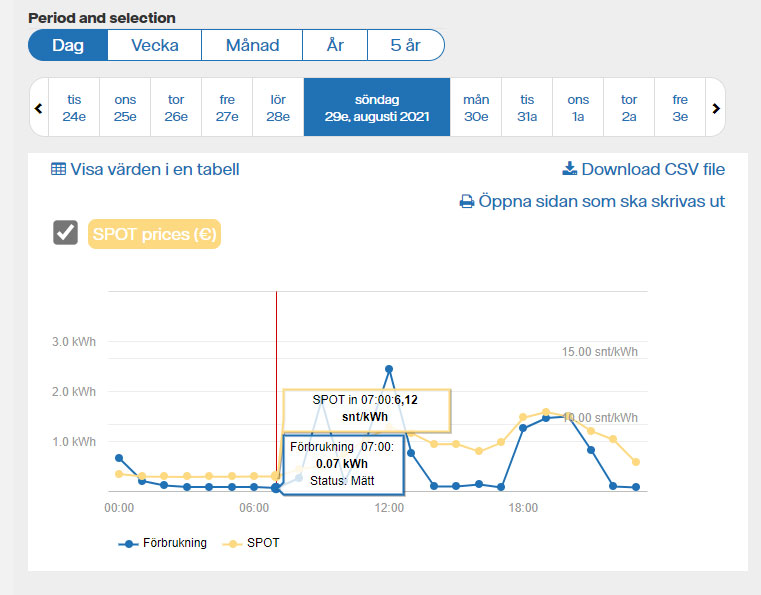Select the 5 år period tab
This screenshot has width=761, height=595.
(405, 45)
